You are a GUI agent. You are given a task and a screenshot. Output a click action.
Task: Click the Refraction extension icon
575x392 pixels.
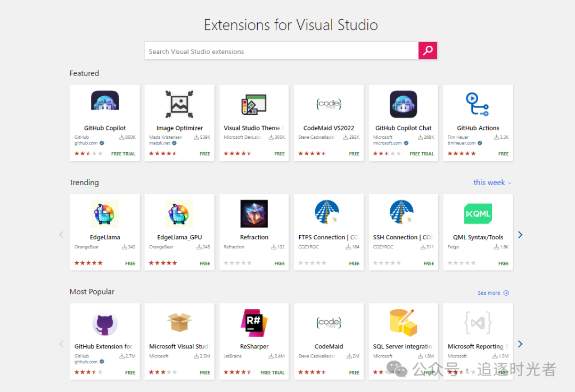pyautogui.click(x=254, y=213)
